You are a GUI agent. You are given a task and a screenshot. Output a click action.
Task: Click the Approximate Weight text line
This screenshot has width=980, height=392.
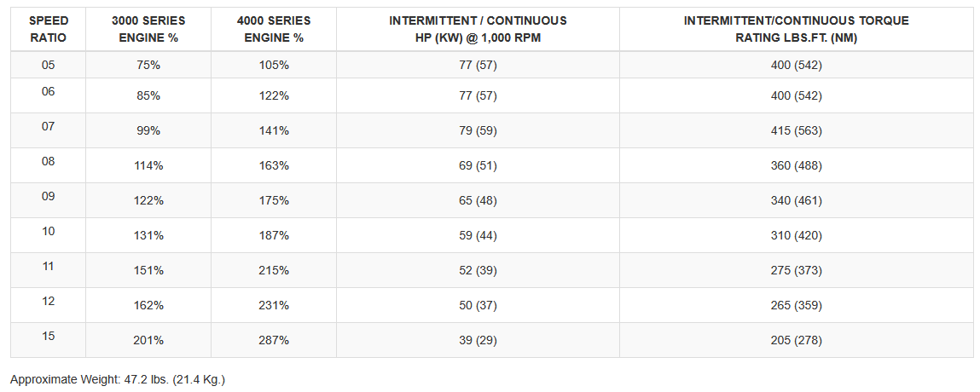118,379
